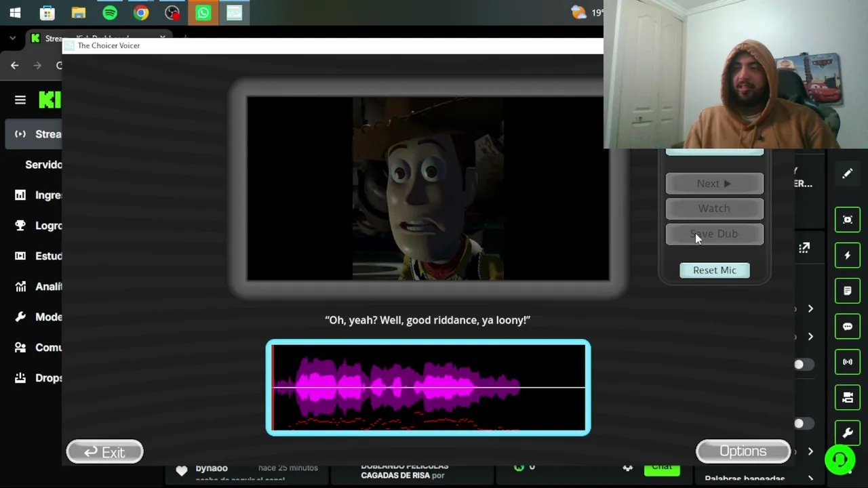The height and width of the screenshot is (488, 868).
Task: Open Servidor item in Kick sidebar
Action: point(43,165)
